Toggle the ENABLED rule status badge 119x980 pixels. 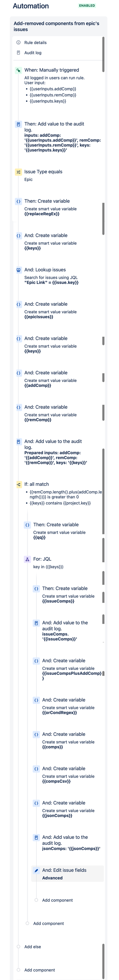pos(87,6)
